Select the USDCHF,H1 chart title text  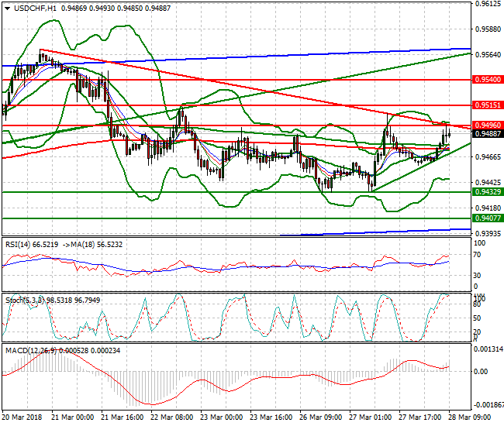pos(35,9)
